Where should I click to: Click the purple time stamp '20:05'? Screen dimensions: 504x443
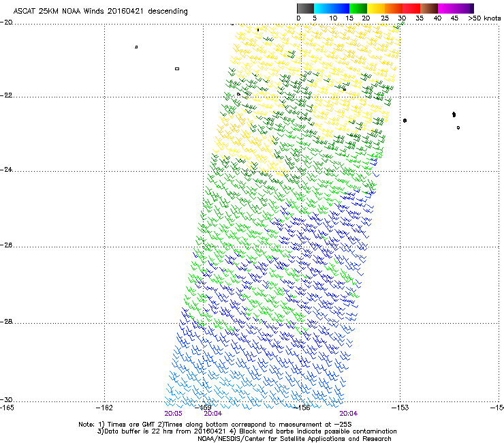click(173, 414)
